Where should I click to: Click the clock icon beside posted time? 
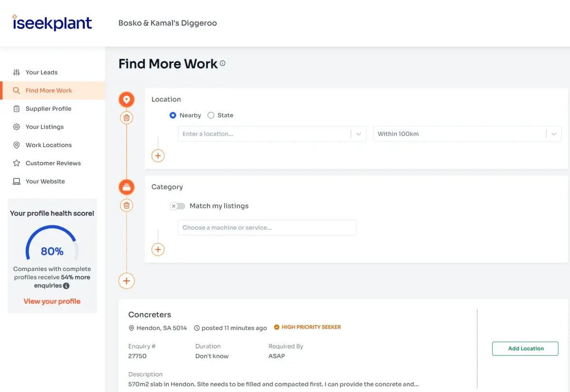click(197, 328)
